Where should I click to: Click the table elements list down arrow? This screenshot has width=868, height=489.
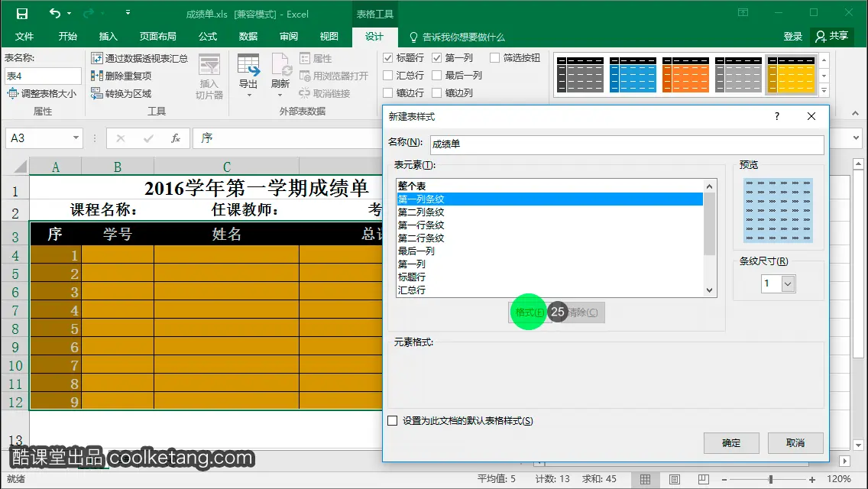pyautogui.click(x=710, y=290)
